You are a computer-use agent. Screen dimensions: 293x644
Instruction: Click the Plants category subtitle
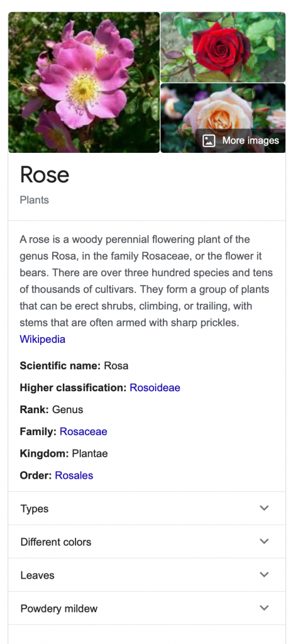tap(35, 201)
